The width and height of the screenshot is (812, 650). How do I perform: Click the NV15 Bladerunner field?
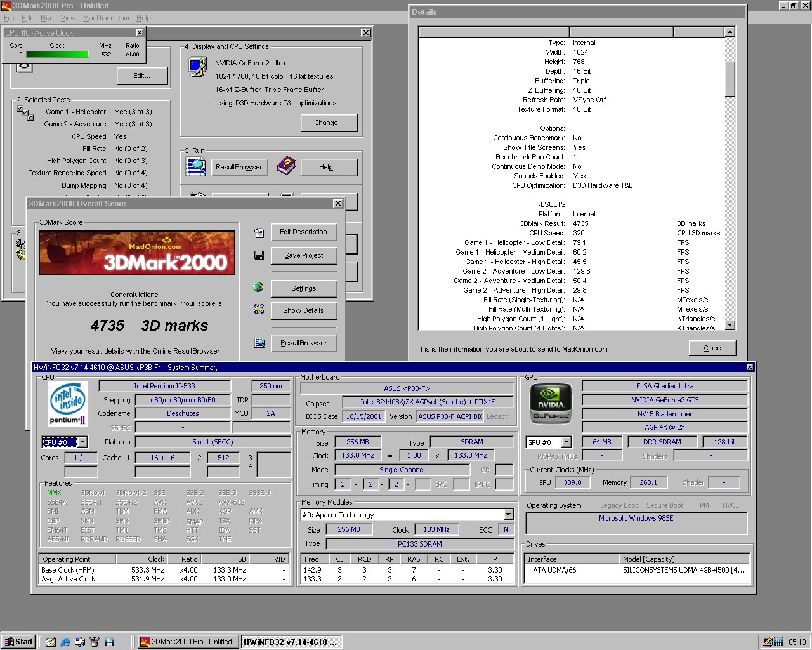[x=665, y=414]
